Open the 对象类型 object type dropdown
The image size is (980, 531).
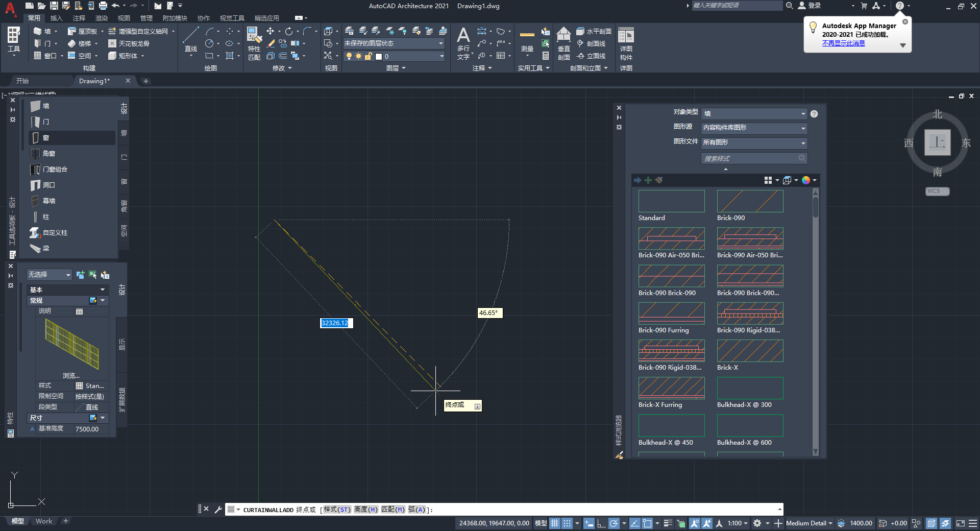pyautogui.click(x=754, y=113)
